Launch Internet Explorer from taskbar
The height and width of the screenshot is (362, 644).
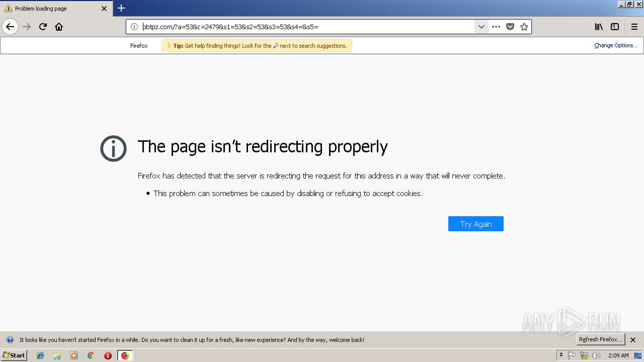tap(40, 355)
